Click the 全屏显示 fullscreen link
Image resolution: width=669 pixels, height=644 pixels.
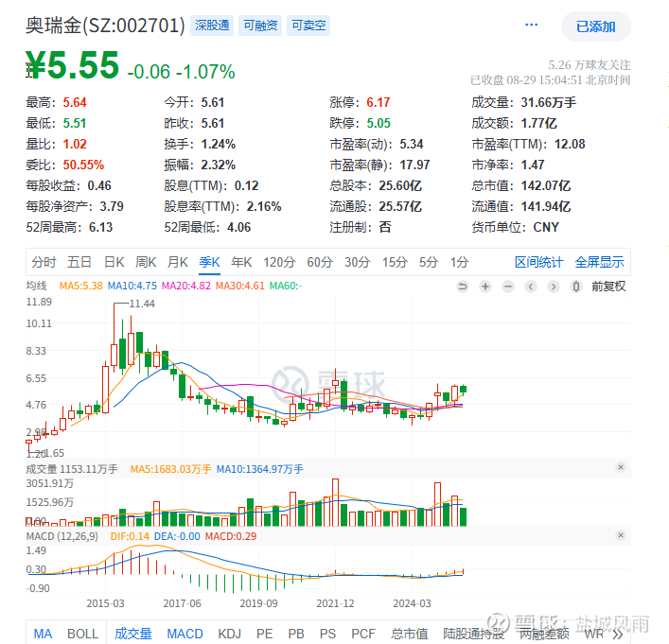600,262
